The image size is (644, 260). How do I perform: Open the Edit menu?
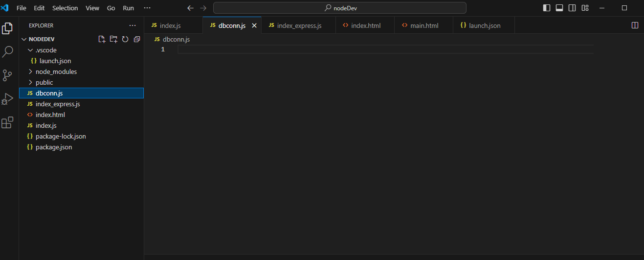[x=39, y=8]
